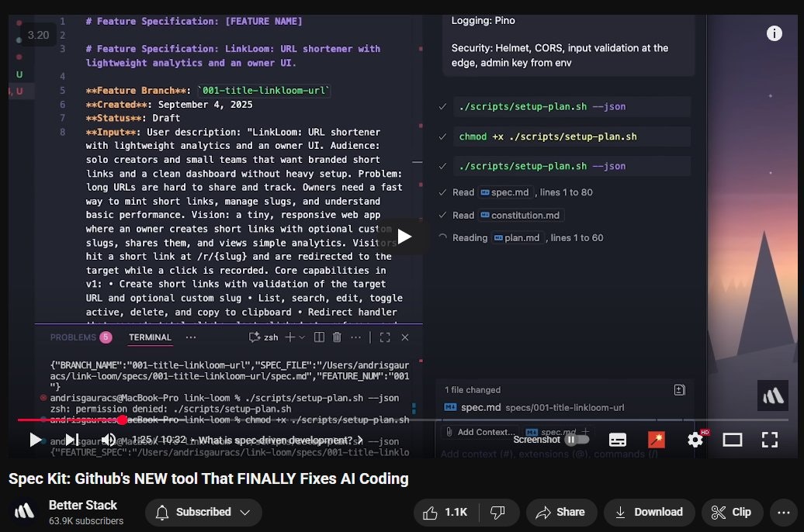This screenshot has height=532, width=804.
Task: Toggle the autoplay switch beside Screenshot
Action: tap(577, 440)
